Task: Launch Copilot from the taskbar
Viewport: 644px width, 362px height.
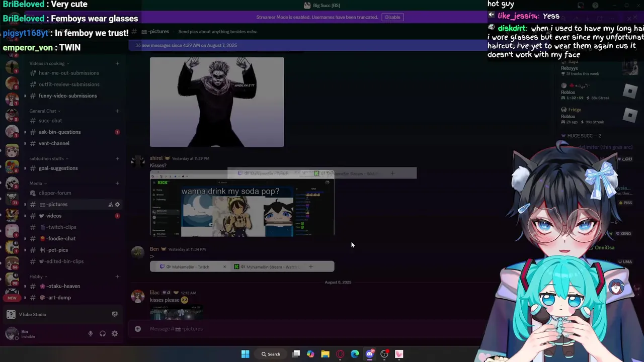Action: (310, 354)
